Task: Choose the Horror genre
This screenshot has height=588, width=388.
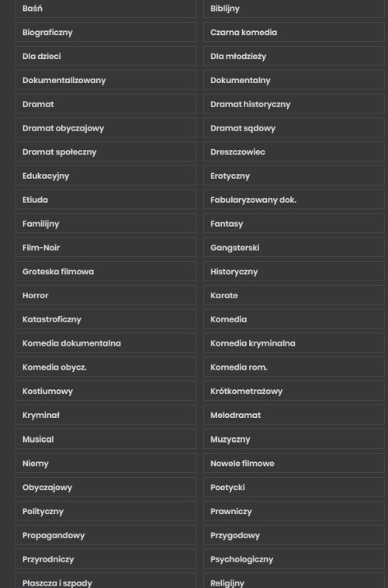Action: [x=106, y=295]
